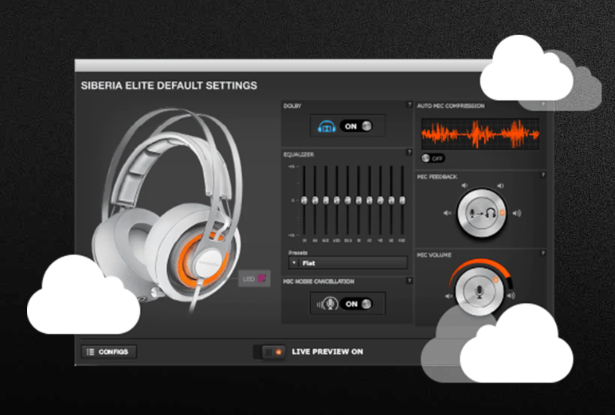Screen dimensions: 615x415
Task: Enable Auto Mic Compression OFF switch
Action: 433,158
